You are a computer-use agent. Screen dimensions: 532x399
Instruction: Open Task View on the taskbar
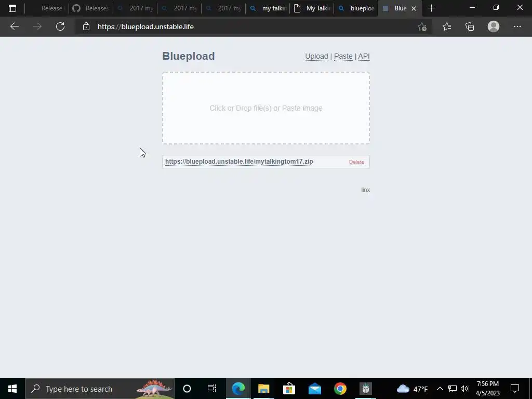click(x=212, y=389)
